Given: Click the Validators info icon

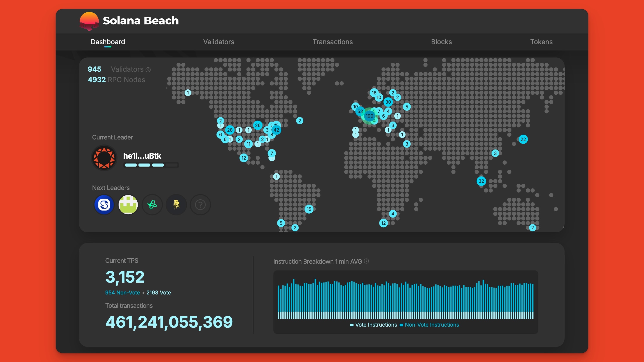Looking at the screenshot, I should click(148, 70).
